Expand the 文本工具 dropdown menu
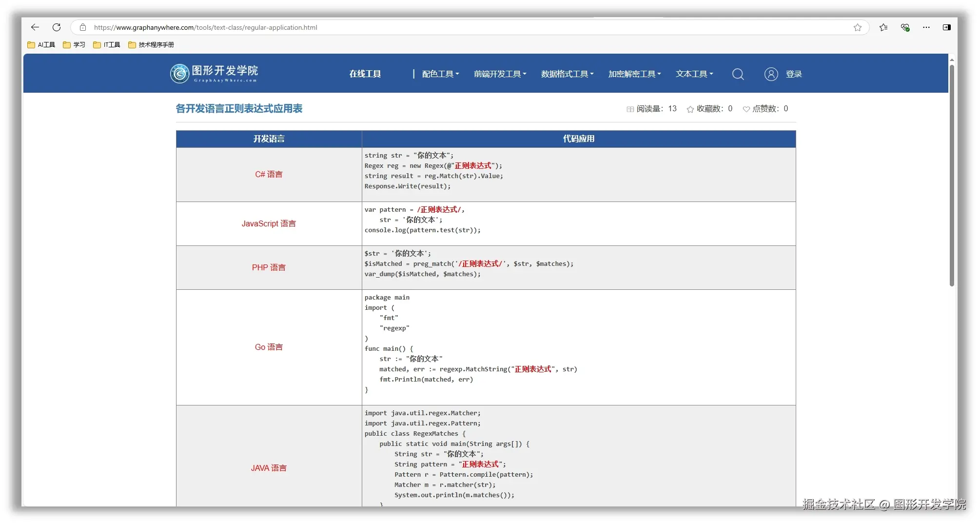This screenshot has height=525, width=980. (694, 74)
